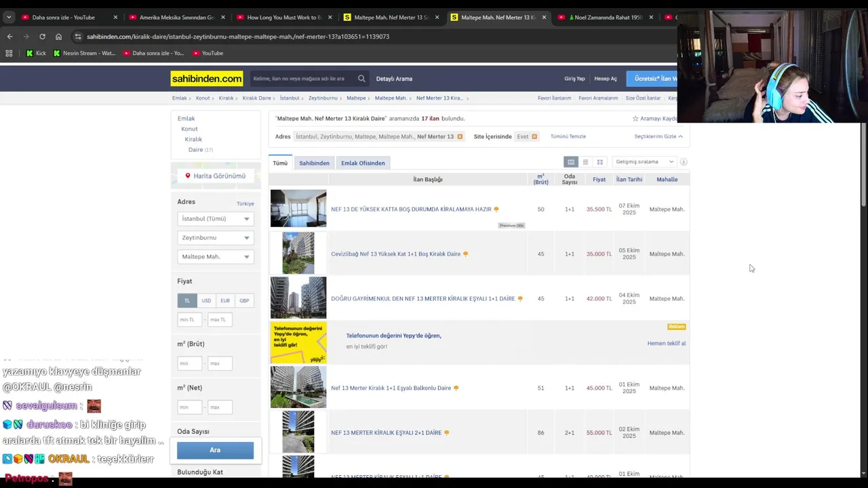Switch to grid gallery view icon
Image resolution: width=868 pixels, height=488 pixels.
[x=599, y=162]
